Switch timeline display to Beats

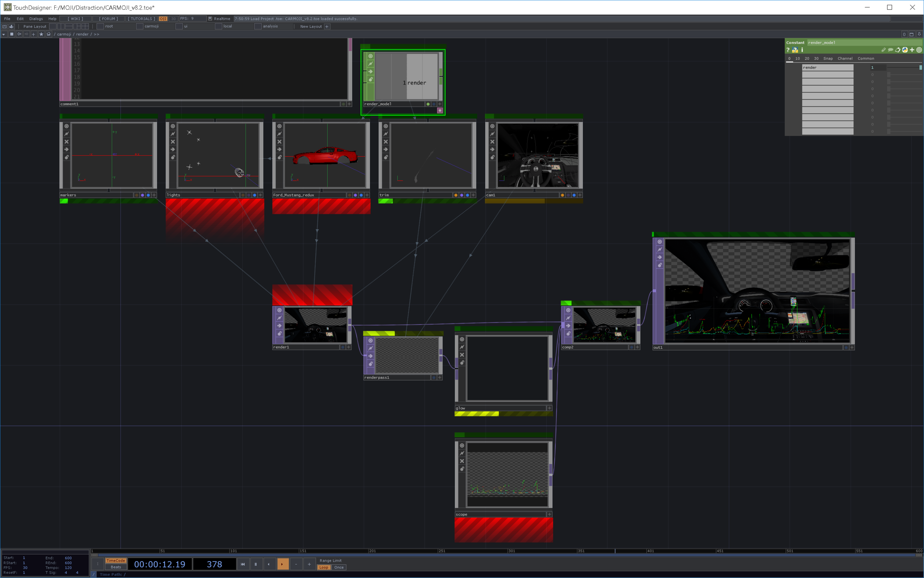tap(115, 567)
